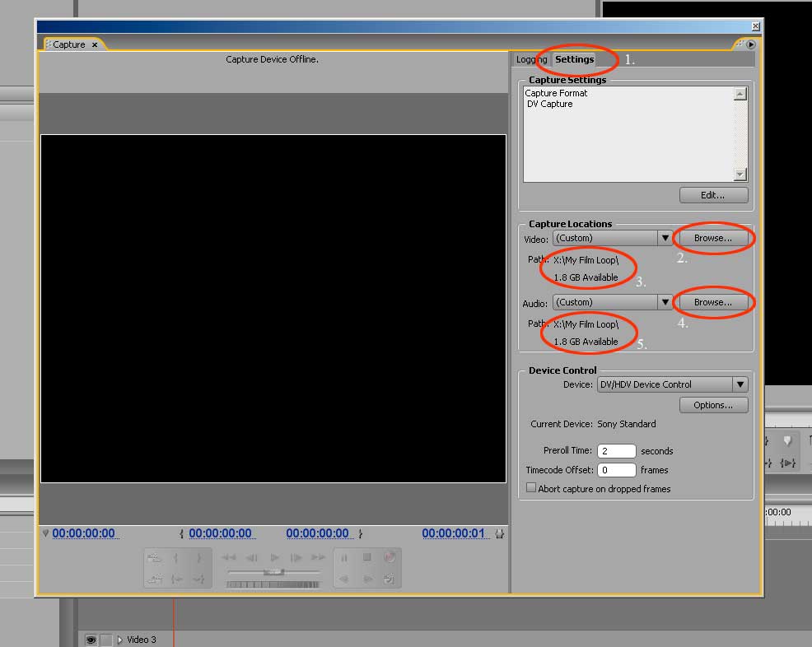Toggle the lock box on Video 3 track

click(105, 640)
